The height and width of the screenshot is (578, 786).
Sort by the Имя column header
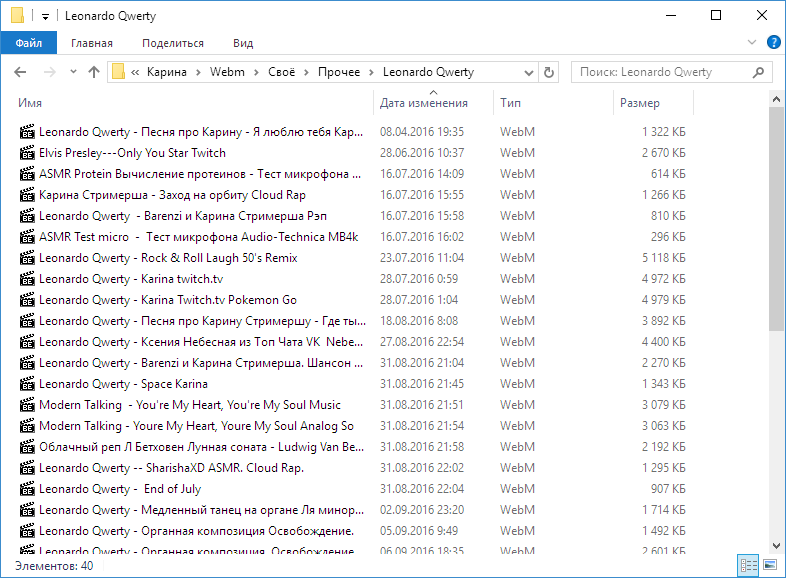[x=30, y=103]
